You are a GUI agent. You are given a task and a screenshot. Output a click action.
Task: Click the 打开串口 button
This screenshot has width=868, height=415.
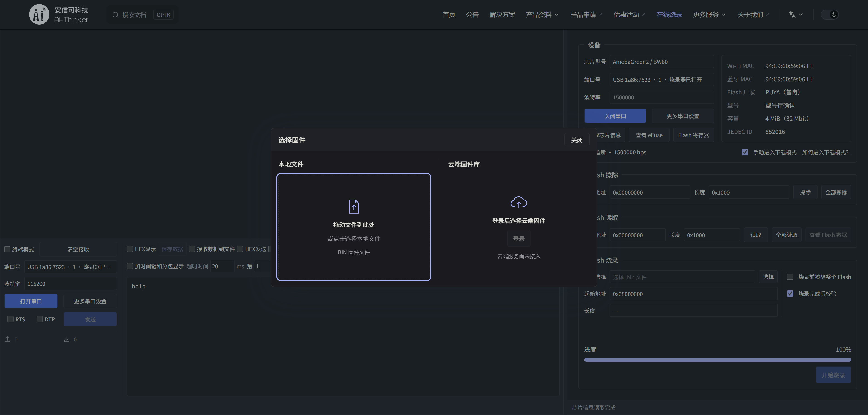click(x=31, y=301)
